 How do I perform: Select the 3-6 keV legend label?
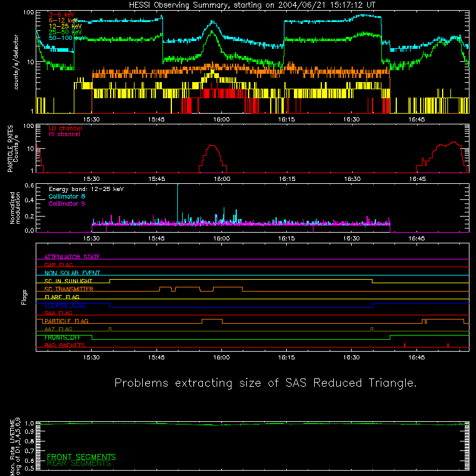point(61,14)
